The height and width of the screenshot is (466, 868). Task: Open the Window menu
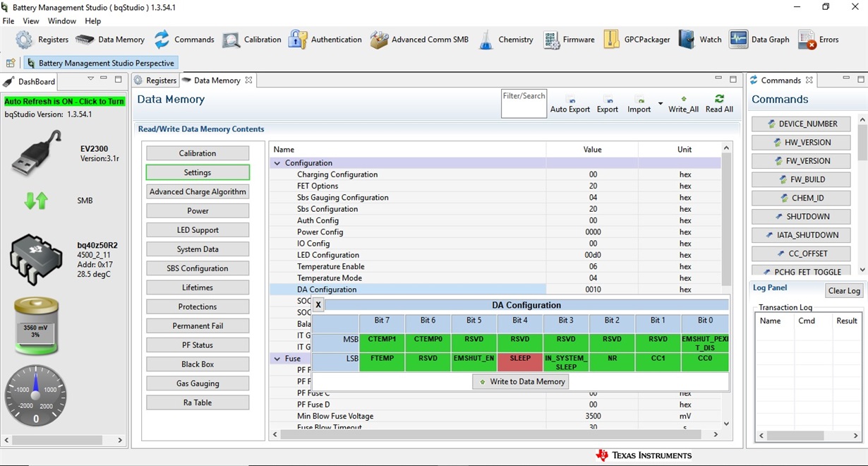click(x=62, y=21)
